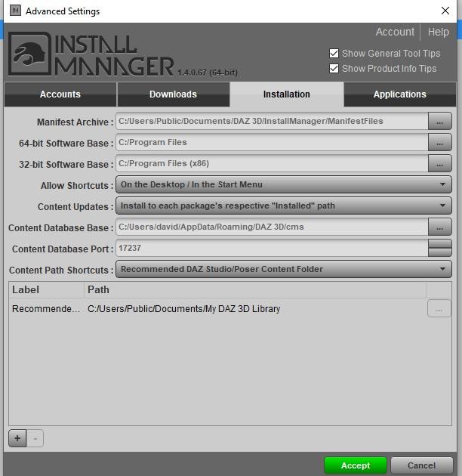462x476 pixels.
Task: Browse for 64-bit Software Base folder
Action: tap(439, 142)
